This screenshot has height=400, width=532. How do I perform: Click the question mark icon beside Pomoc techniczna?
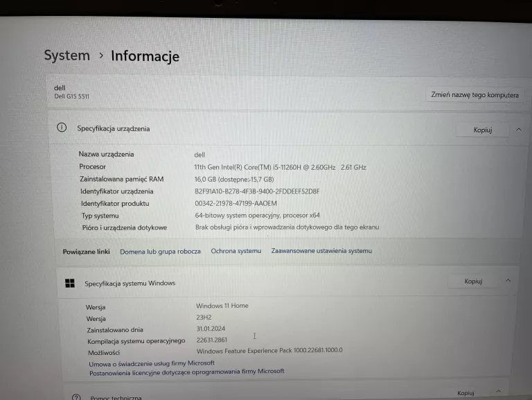pos(76,397)
